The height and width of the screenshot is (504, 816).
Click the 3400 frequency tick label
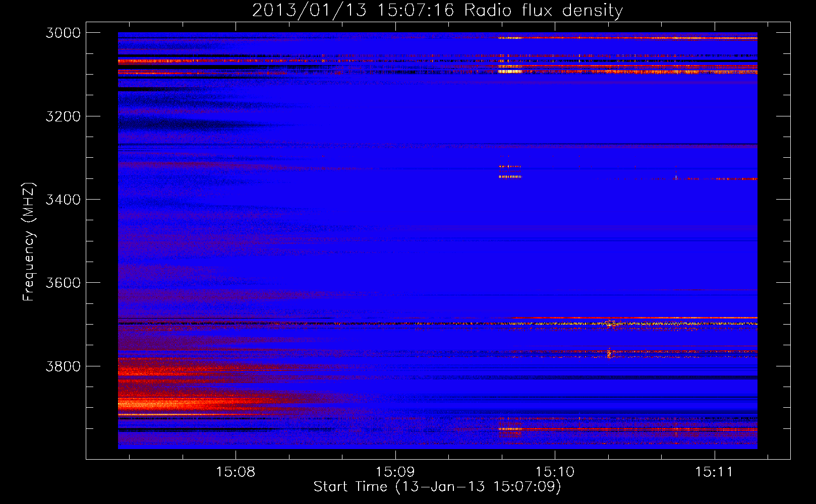63,200
